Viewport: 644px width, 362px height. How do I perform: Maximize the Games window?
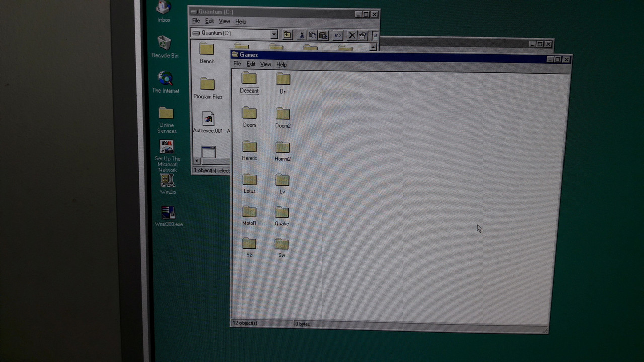[557, 59]
